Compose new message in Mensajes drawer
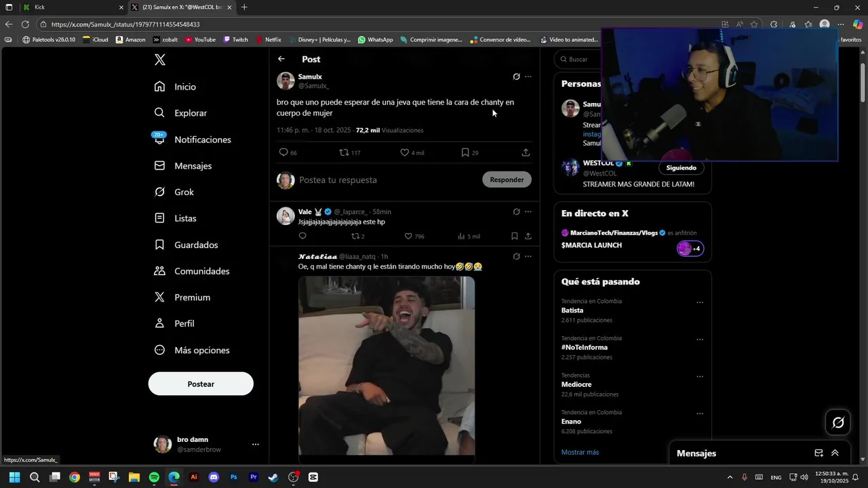Image resolution: width=868 pixels, height=488 pixels. point(818,453)
